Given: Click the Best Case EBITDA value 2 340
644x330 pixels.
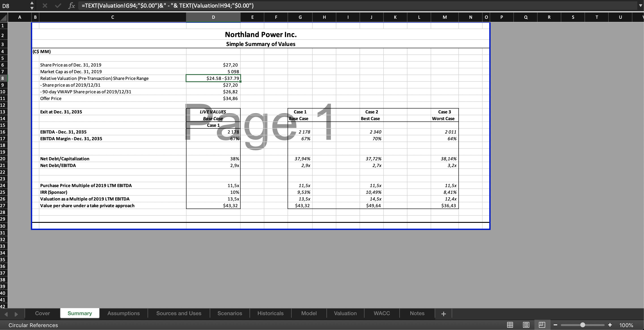Looking at the screenshot, I should pyautogui.click(x=375, y=132).
